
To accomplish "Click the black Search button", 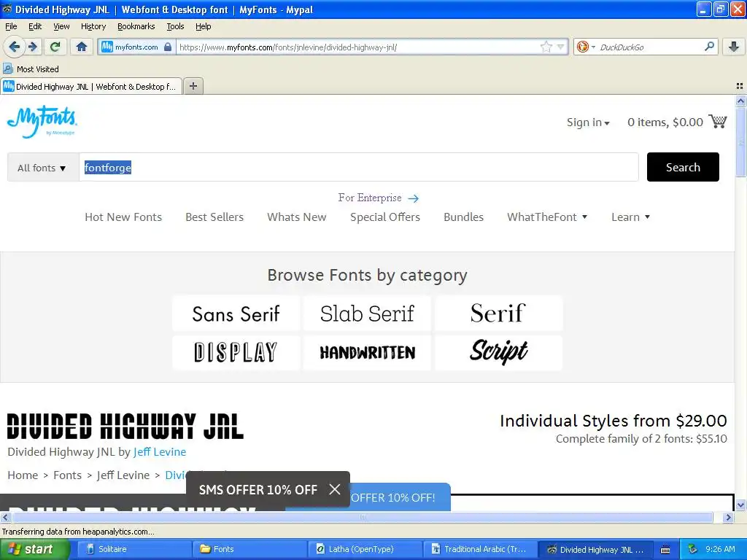I will coord(683,167).
